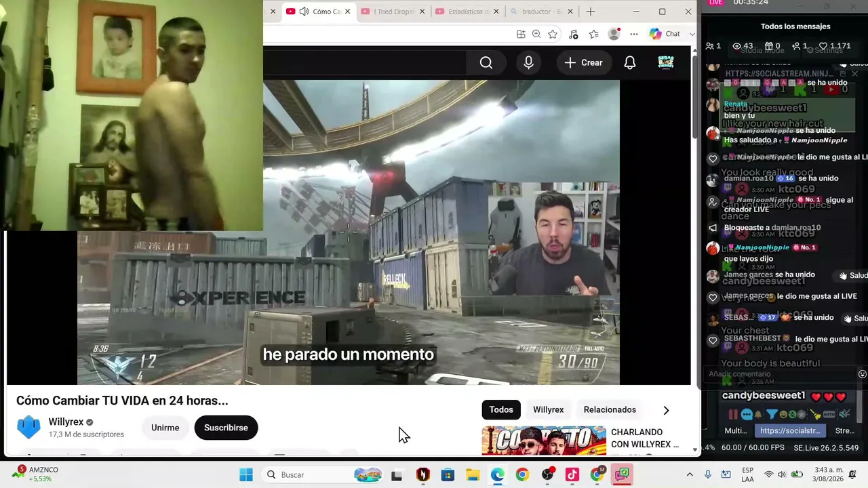Open Microsoft Store from the taskbar

(x=448, y=474)
